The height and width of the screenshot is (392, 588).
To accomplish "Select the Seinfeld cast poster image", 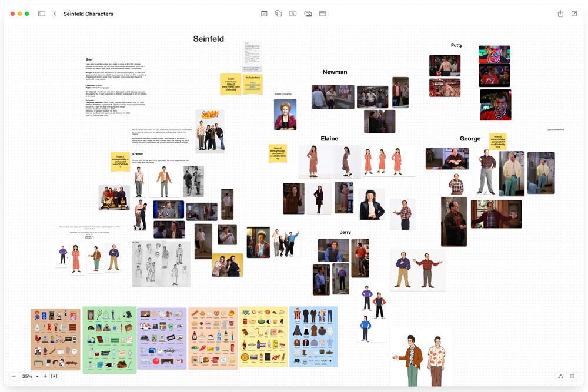I will pyautogui.click(x=210, y=131).
